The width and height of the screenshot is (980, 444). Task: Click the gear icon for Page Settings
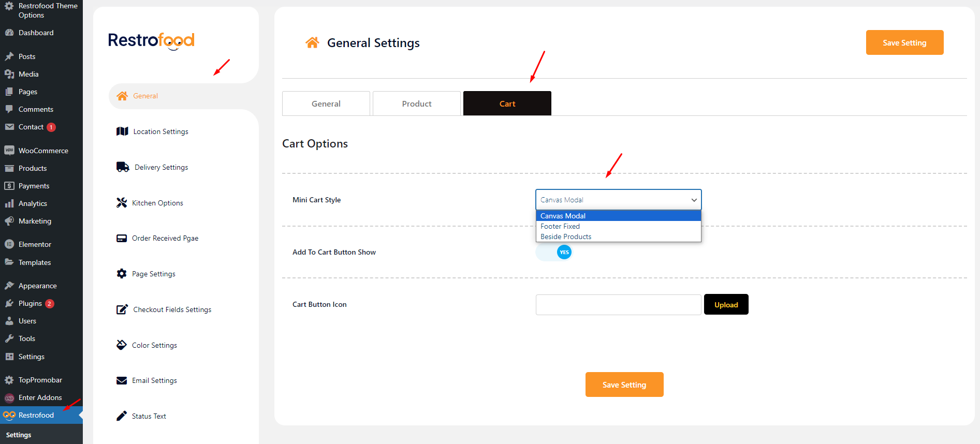pos(122,274)
